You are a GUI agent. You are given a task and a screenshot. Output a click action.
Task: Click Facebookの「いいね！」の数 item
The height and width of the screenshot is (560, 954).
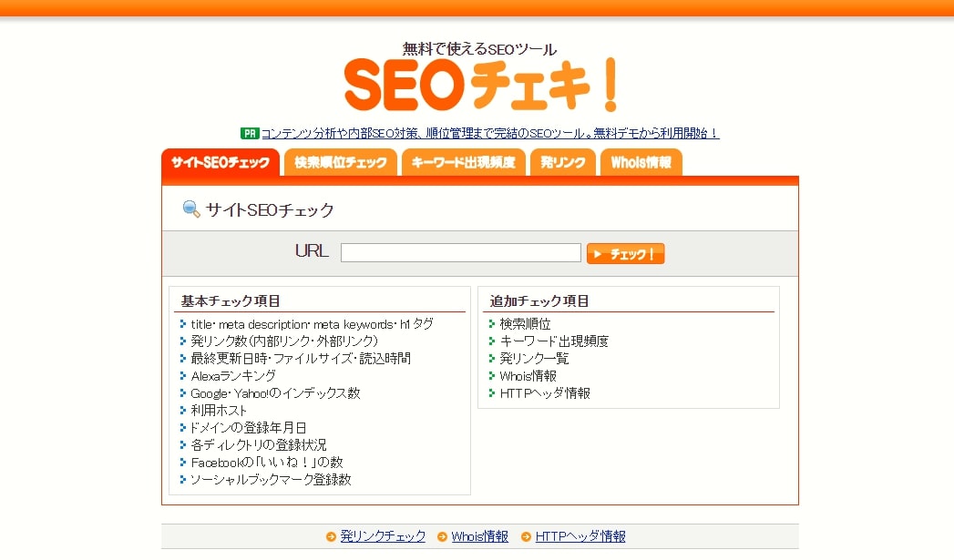pos(267,463)
